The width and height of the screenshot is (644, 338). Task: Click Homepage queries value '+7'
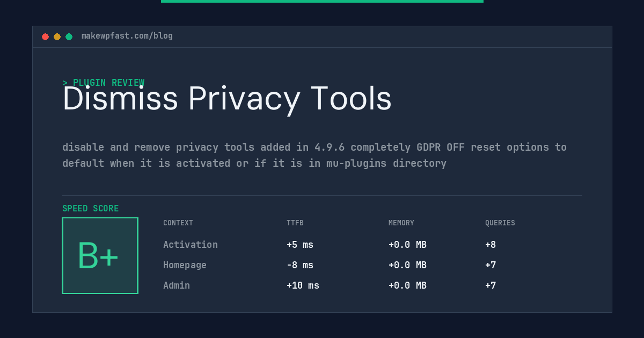491,265
